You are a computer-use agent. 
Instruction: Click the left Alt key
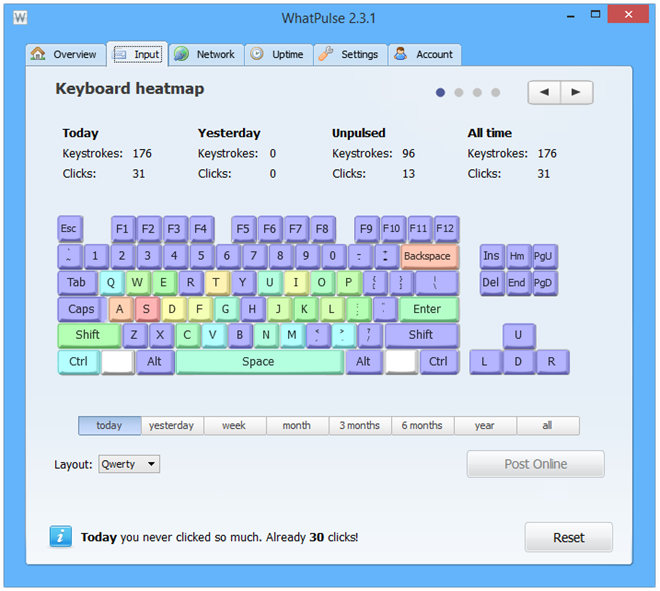click(154, 362)
